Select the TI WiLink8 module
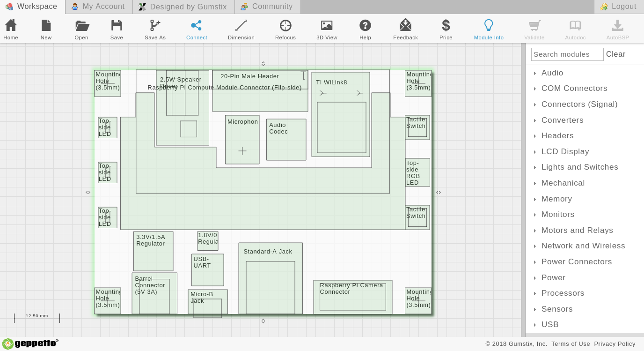Screen dimensions: 644x351 coord(341,114)
